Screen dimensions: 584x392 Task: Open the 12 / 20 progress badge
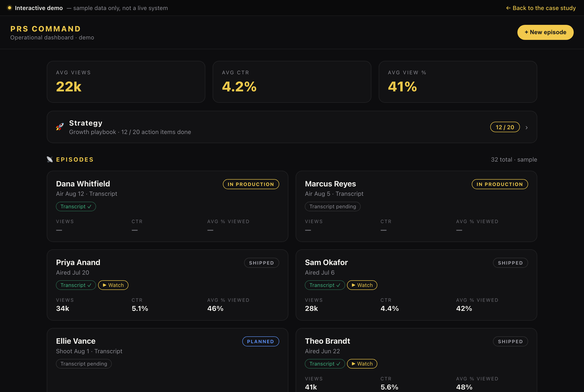click(505, 127)
